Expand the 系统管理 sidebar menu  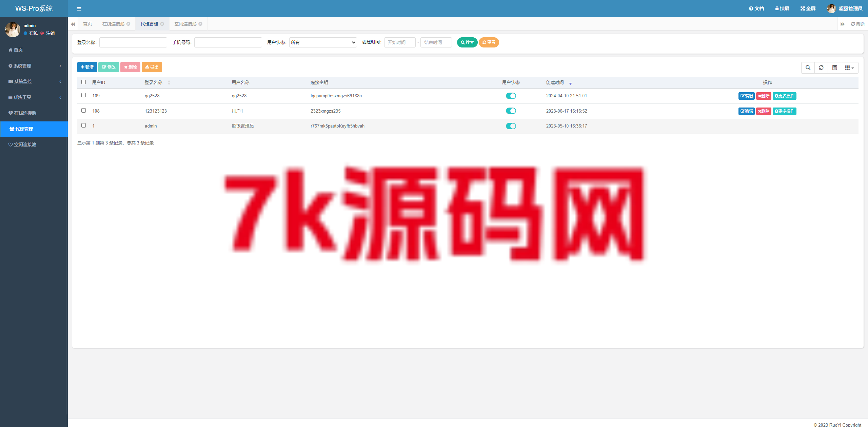pos(34,66)
